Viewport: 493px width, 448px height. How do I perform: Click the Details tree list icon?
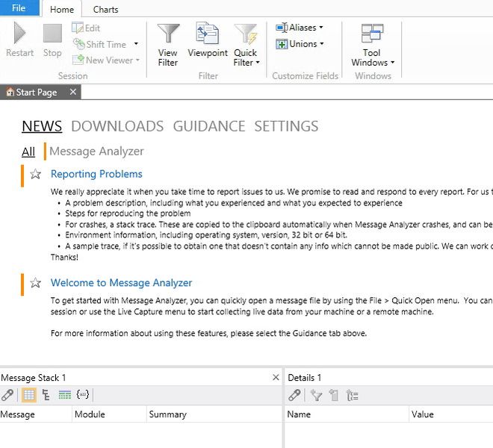tap(352, 395)
